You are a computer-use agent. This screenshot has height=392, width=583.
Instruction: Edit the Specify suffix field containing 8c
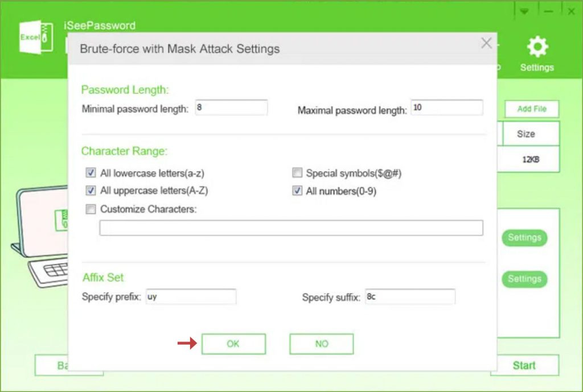[x=410, y=296]
